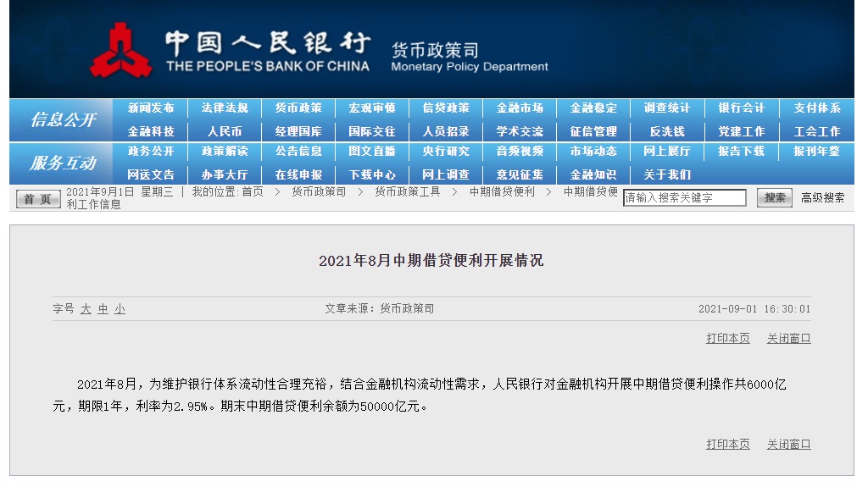Click the timestamp 2021-09-01 16:30:01
The image size is (868, 487).
(x=754, y=309)
